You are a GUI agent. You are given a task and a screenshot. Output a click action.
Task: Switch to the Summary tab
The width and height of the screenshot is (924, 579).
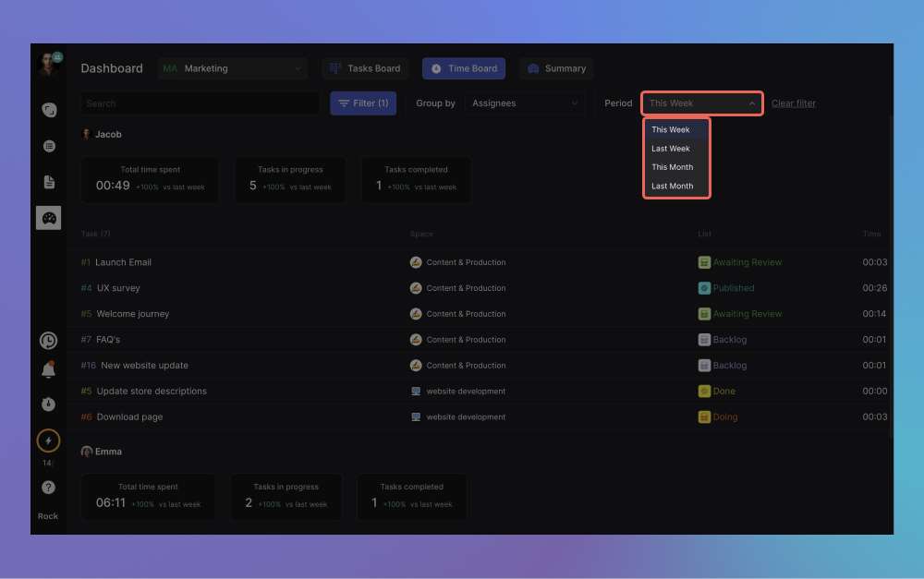pyautogui.click(x=555, y=68)
